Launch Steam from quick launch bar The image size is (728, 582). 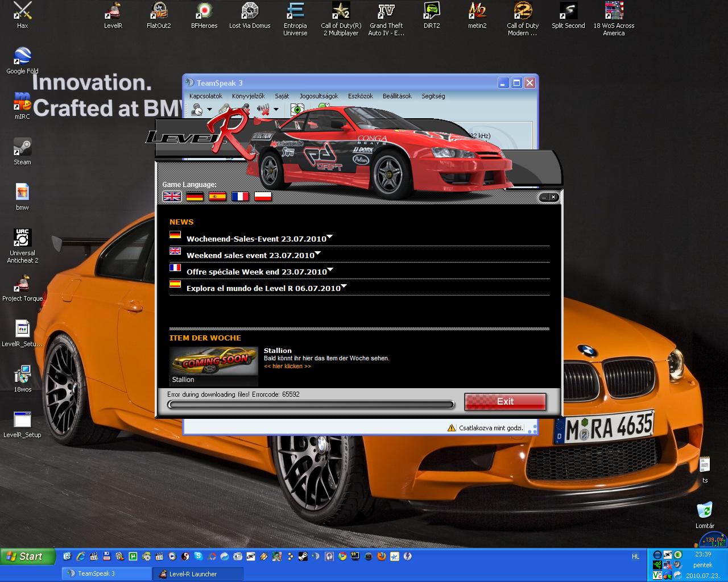click(303, 556)
